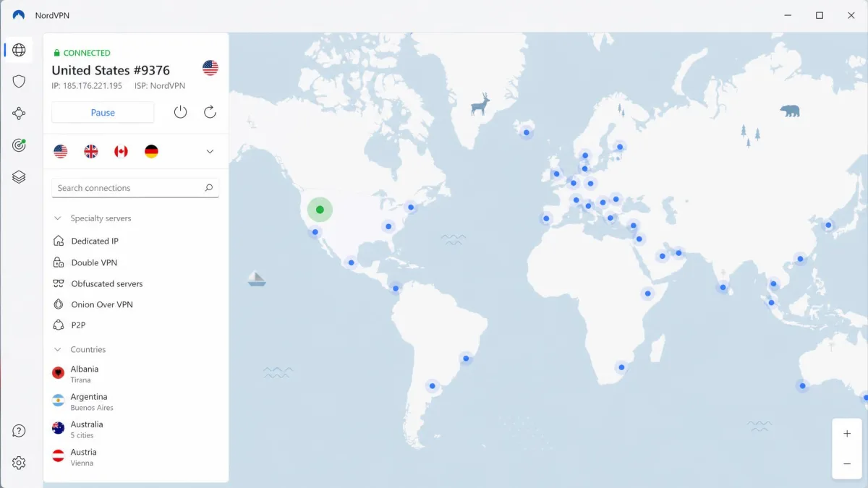Click the ISP: NordVPN text

(x=160, y=86)
